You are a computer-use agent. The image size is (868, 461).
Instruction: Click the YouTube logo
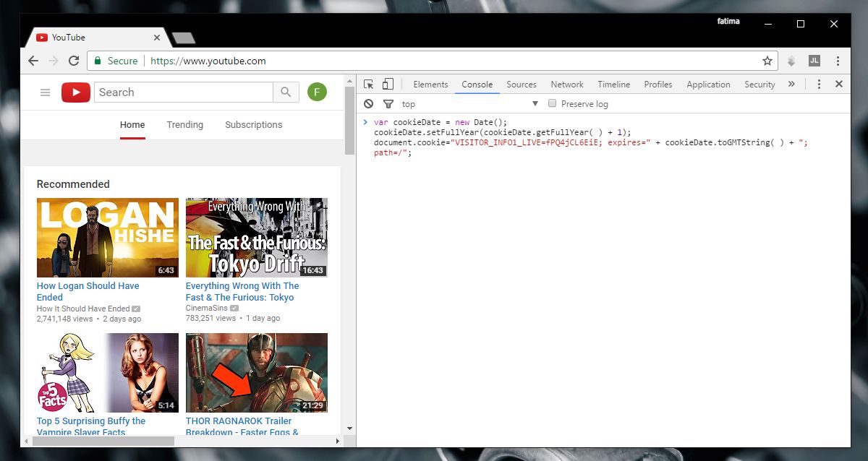click(x=76, y=92)
